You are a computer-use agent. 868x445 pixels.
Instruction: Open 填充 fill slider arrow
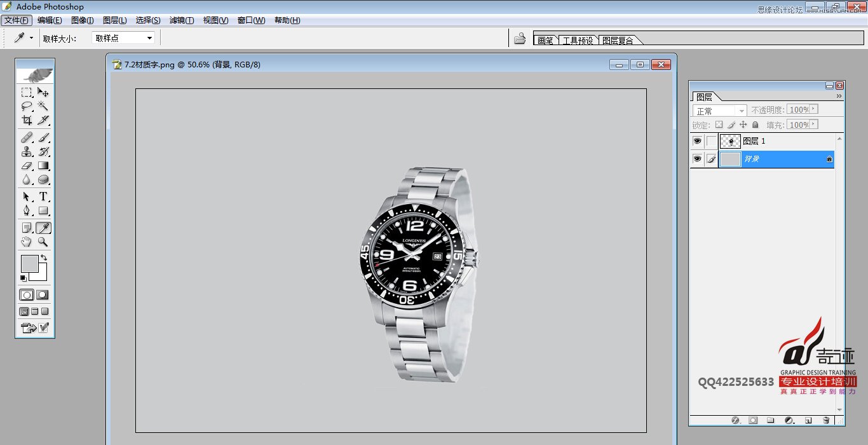(x=814, y=125)
